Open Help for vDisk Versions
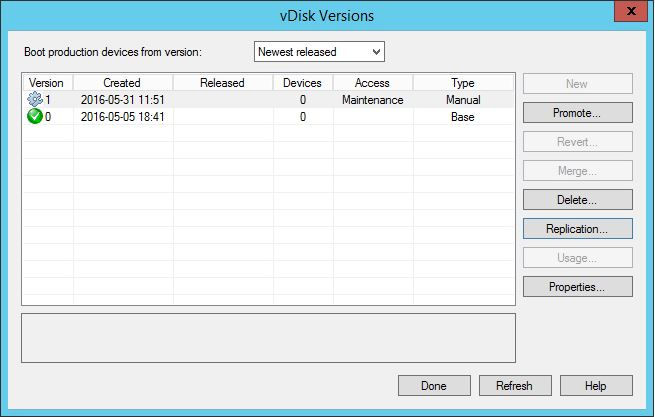 pyautogui.click(x=596, y=386)
